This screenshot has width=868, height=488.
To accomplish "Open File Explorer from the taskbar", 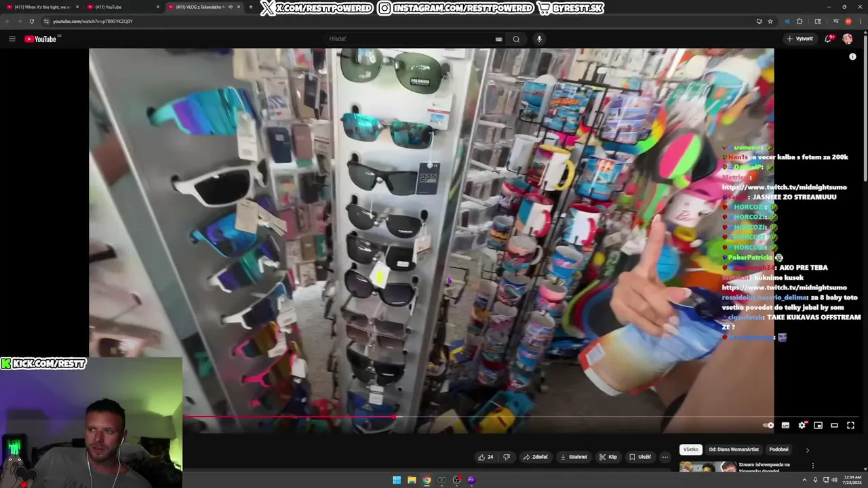I will [412, 480].
